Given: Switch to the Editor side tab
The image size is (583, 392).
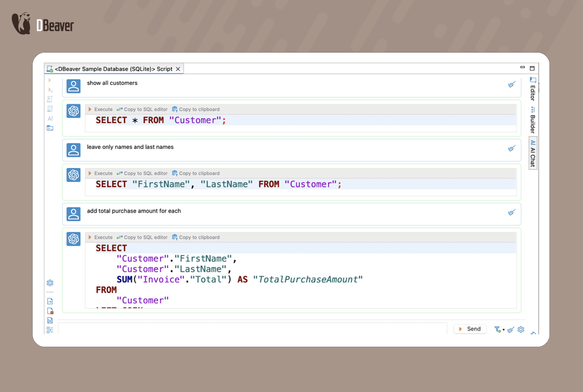Looking at the screenshot, I should pyautogui.click(x=533, y=90).
